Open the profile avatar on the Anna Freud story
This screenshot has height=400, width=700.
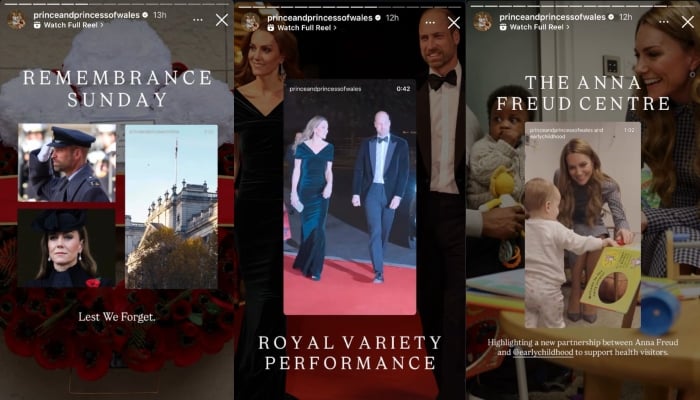tap(483, 21)
